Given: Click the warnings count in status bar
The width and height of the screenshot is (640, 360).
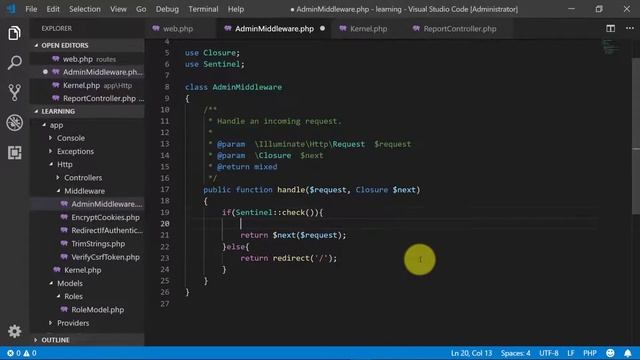Looking at the screenshot, I should (30, 353).
